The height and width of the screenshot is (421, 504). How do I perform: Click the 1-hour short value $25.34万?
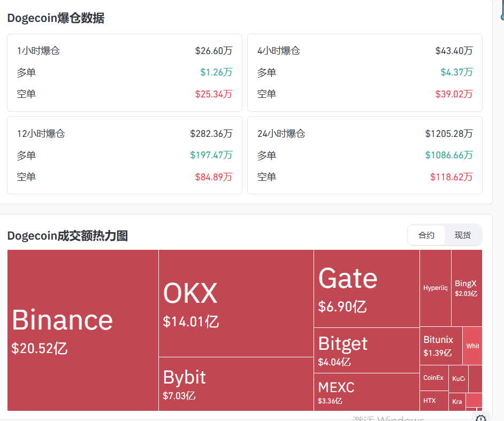[214, 94]
